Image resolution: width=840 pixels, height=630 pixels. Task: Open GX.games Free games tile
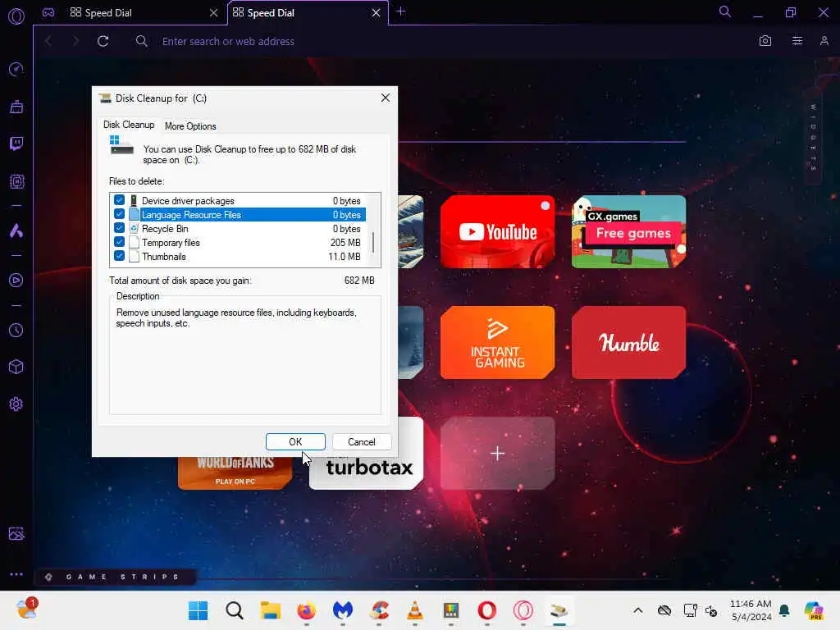pyautogui.click(x=629, y=231)
